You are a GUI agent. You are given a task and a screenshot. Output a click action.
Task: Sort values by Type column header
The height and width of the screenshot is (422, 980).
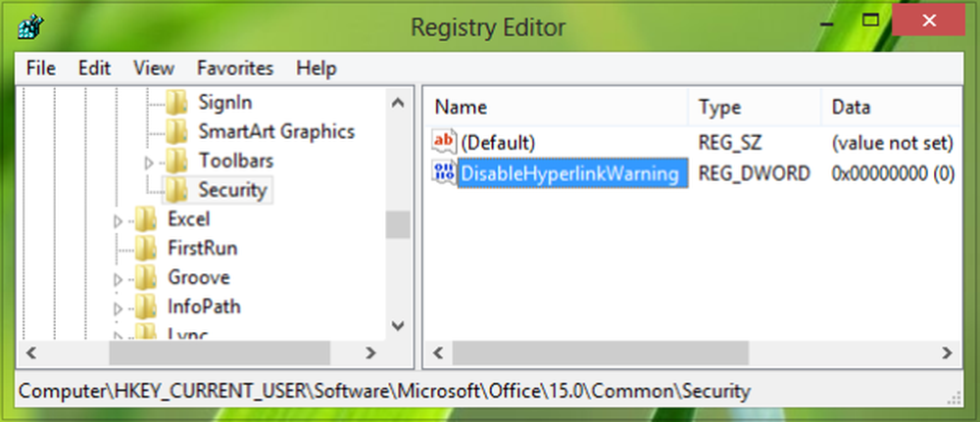click(x=755, y=108)
